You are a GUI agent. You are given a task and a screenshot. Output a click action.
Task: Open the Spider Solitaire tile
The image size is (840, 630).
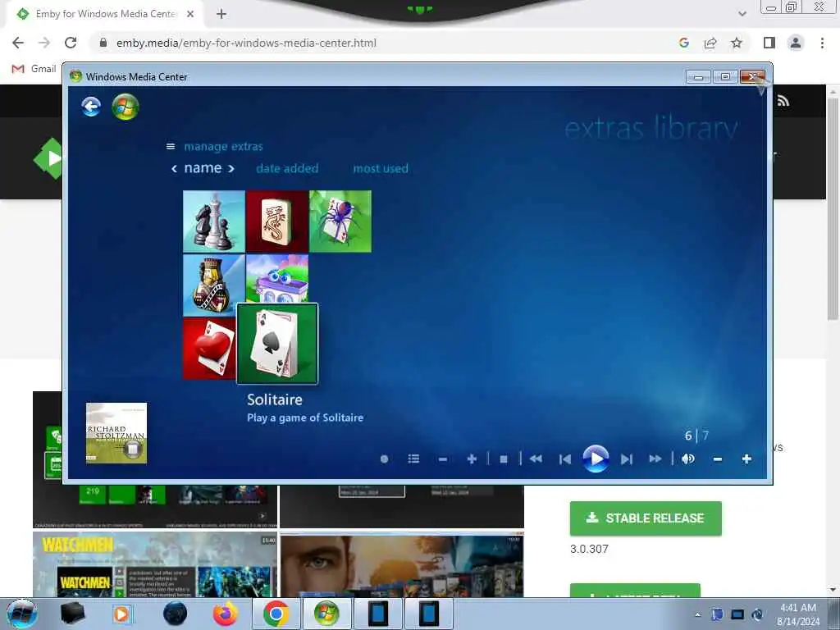point(340,221)
